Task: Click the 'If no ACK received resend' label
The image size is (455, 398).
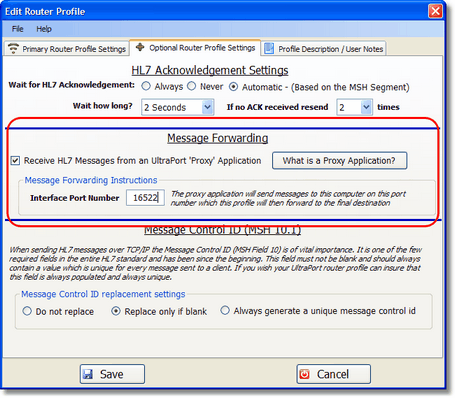Action: [x=277, y=107]
